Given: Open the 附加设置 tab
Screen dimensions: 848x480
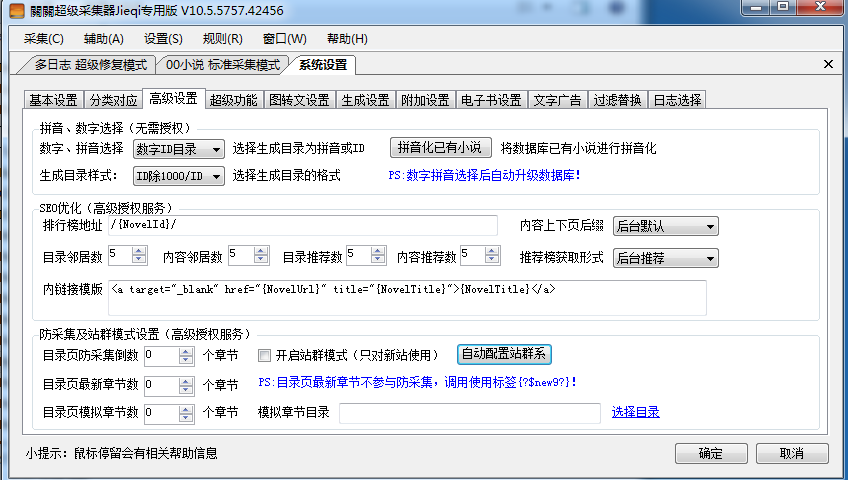Looking at the screenshot, I should coord(426,100).
